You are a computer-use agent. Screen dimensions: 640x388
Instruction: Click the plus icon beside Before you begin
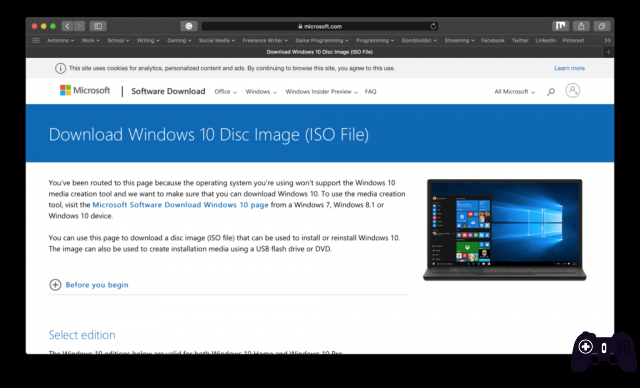55,285
